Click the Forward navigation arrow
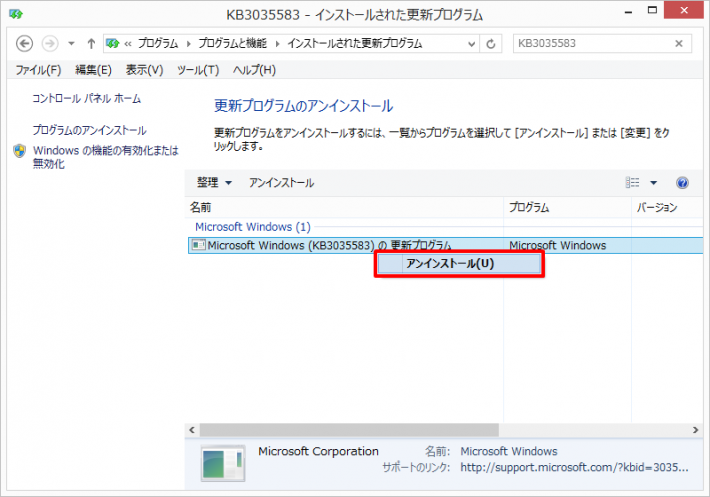 coord(50,43)
